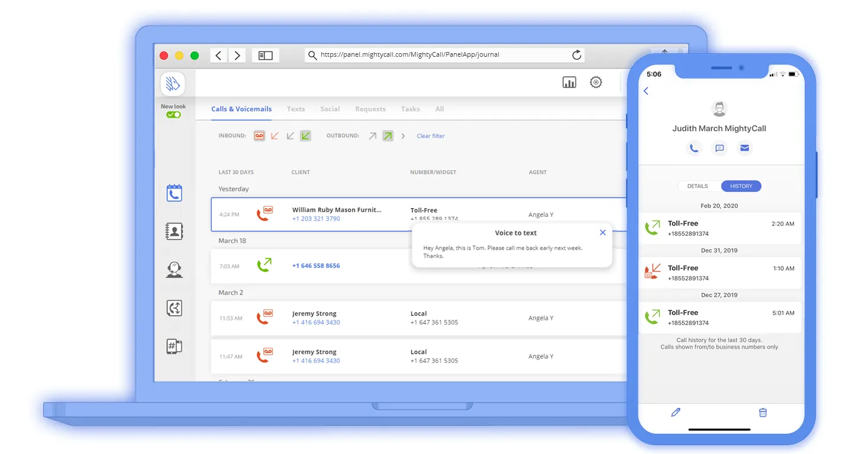Click the green outbound call icon for +1 646 558 8656
This screenshot has height=454, width=868.
tap(264, 265)
